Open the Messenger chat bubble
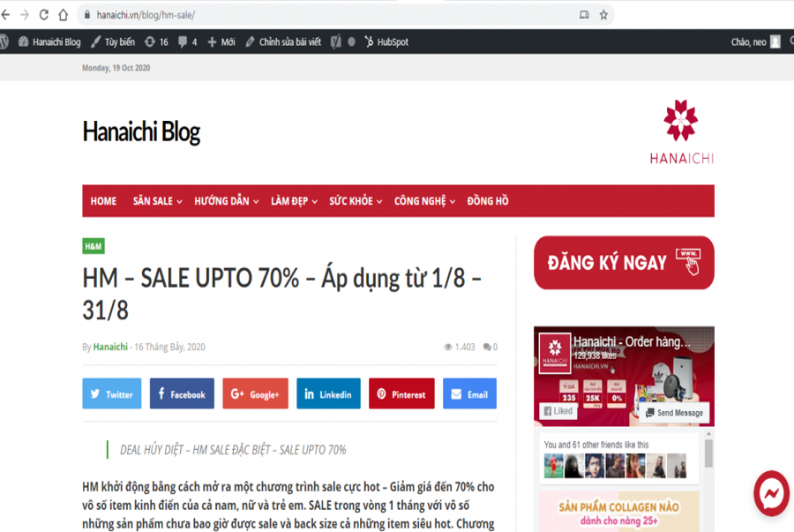 point(771,493)
